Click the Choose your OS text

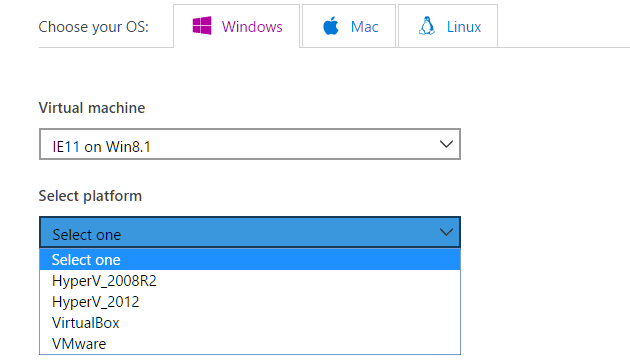coord(93,27)
